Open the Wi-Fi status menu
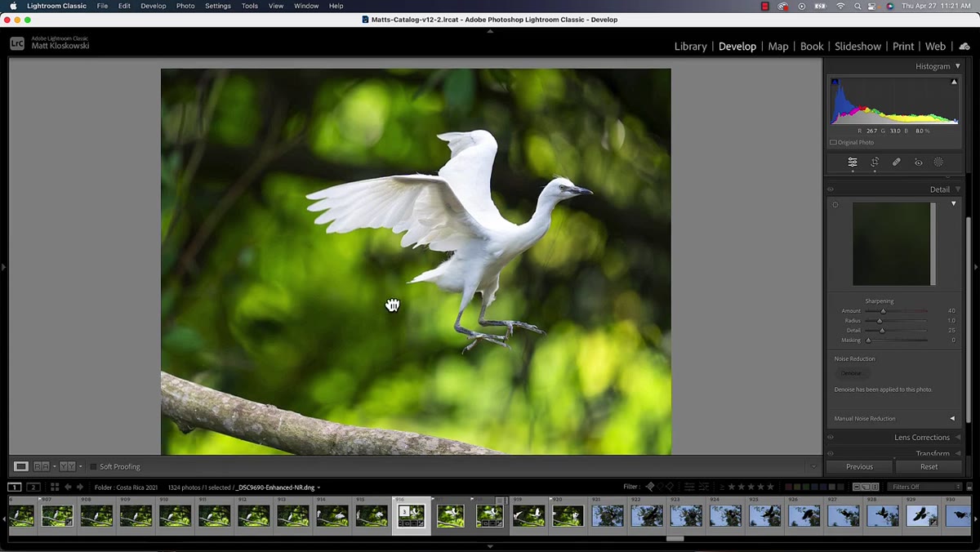 coord(840,7)
